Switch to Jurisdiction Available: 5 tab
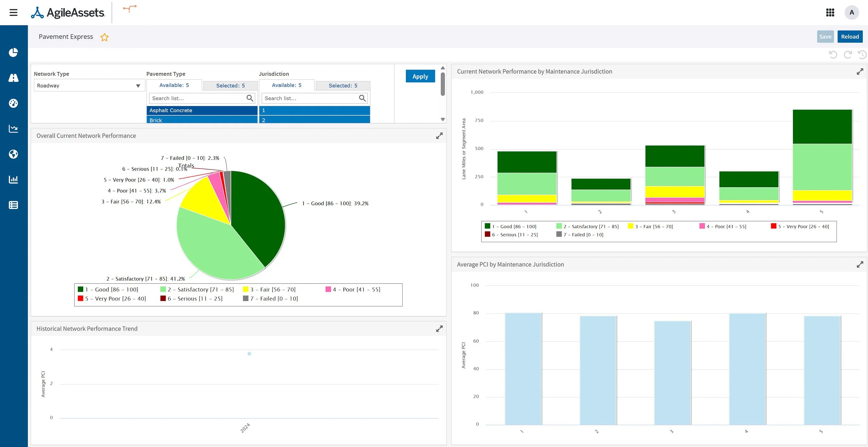This screenshot has width=868, height=447. point(286,85)
